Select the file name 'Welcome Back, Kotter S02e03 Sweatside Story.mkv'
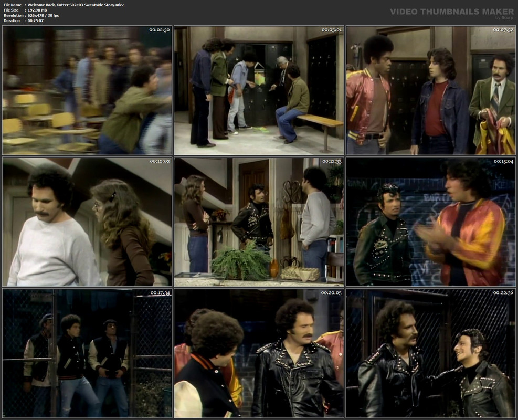 coord(76,5)
